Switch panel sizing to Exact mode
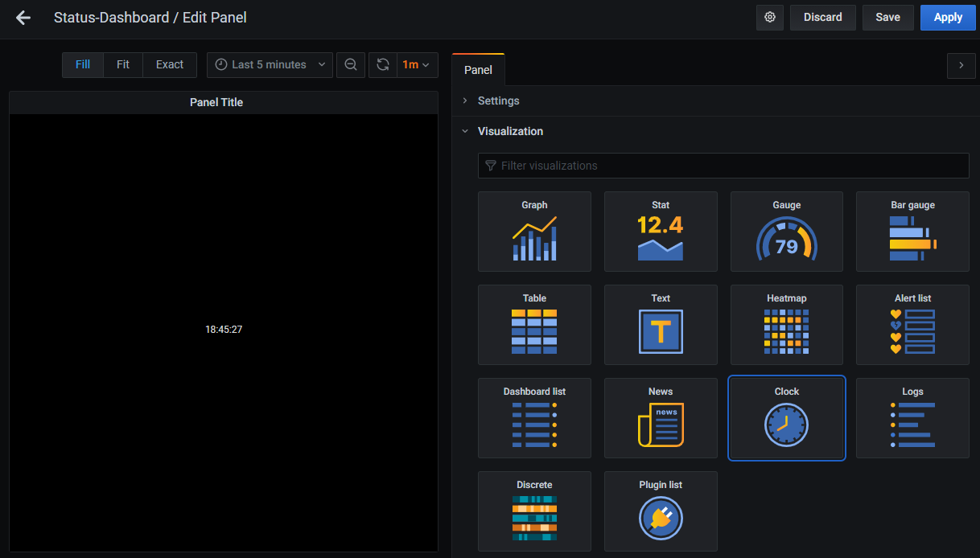This screenshot has height=558, width=980. (x=169, y=64)
